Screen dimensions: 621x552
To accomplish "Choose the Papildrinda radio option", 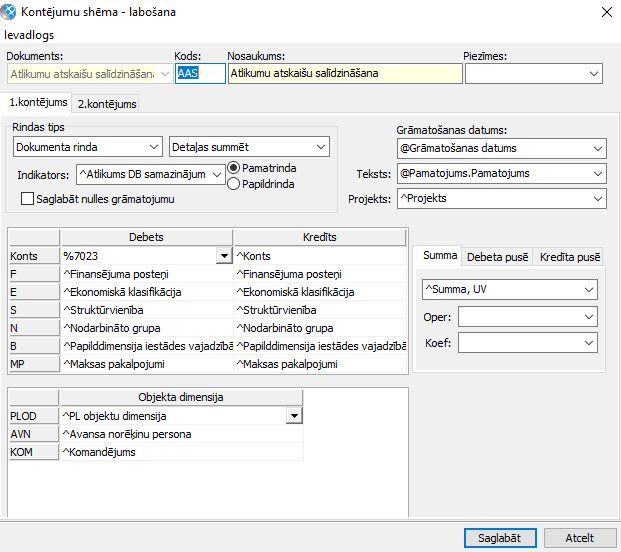I will [x=234, y=183].
